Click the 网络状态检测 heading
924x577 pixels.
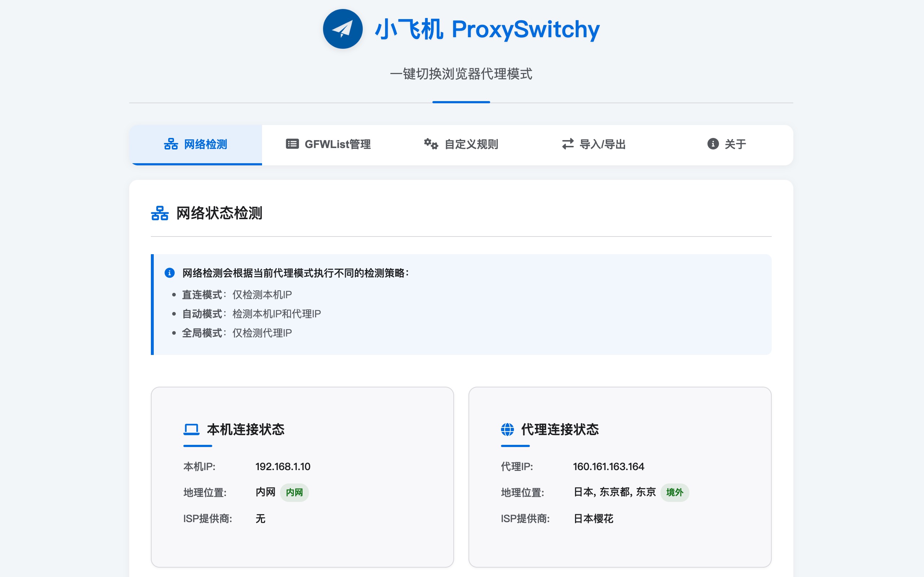point(219,213)
